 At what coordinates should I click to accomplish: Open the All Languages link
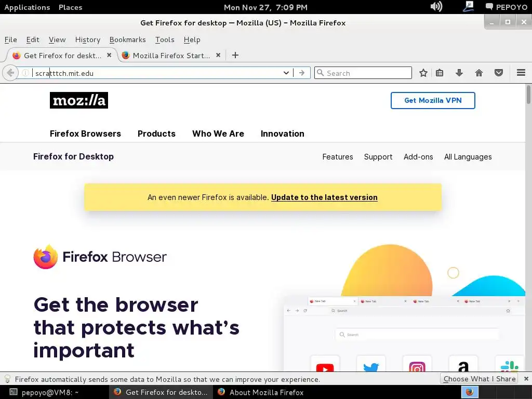point(468,157)
